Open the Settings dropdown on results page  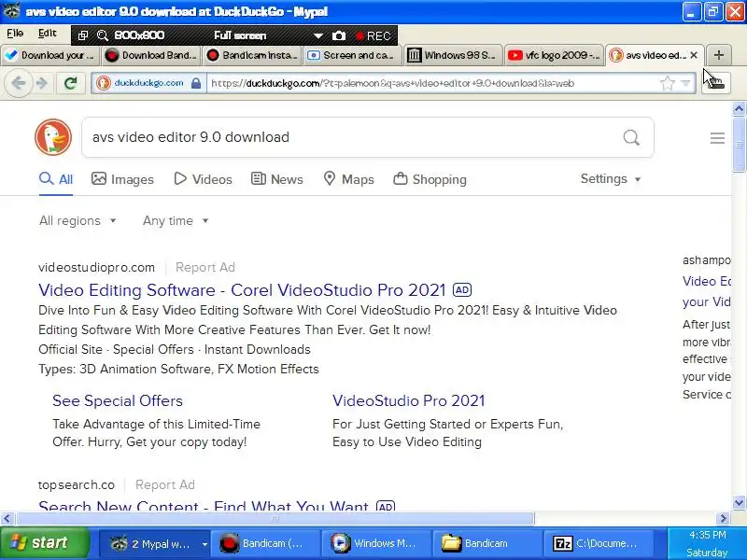pos(611,178)
